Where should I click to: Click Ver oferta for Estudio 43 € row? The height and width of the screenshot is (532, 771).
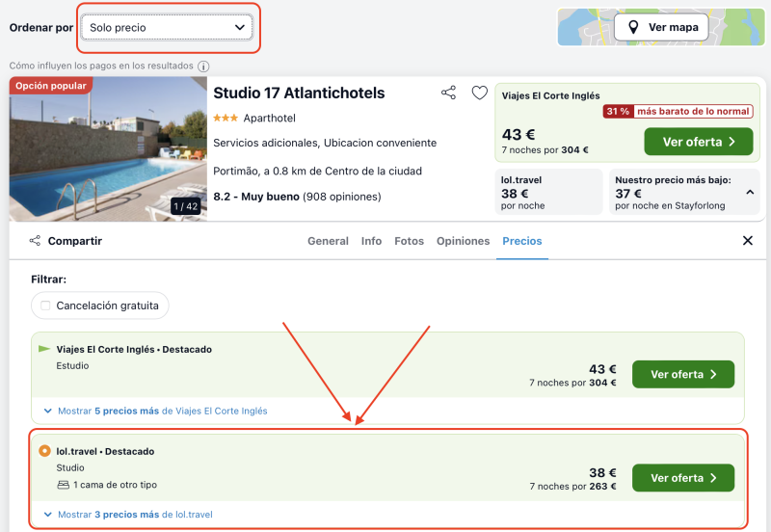(x=683, y=374)
